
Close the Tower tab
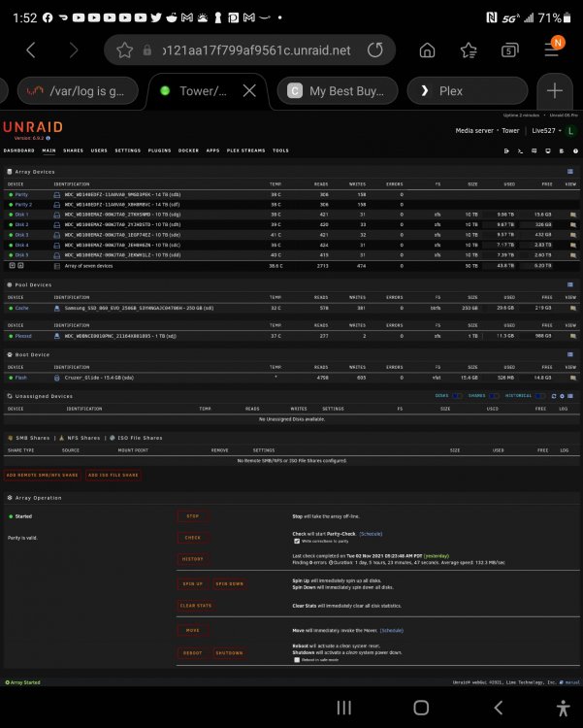[x=249, y=91]
